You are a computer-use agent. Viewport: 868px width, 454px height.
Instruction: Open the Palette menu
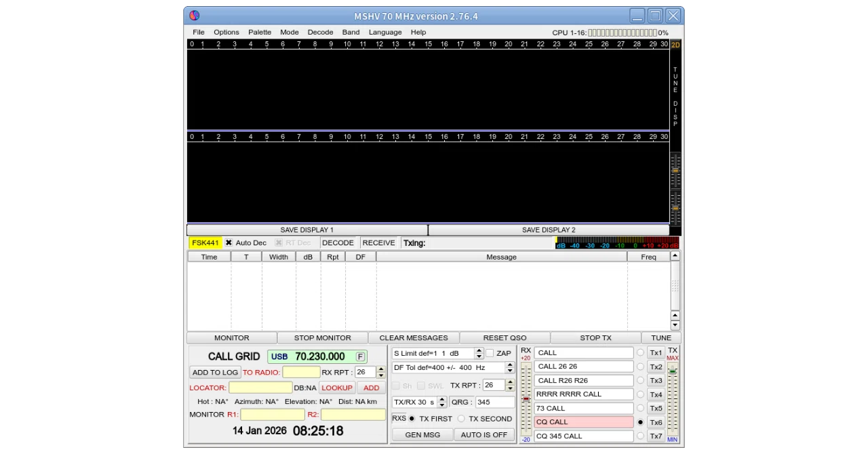(260, 32)
